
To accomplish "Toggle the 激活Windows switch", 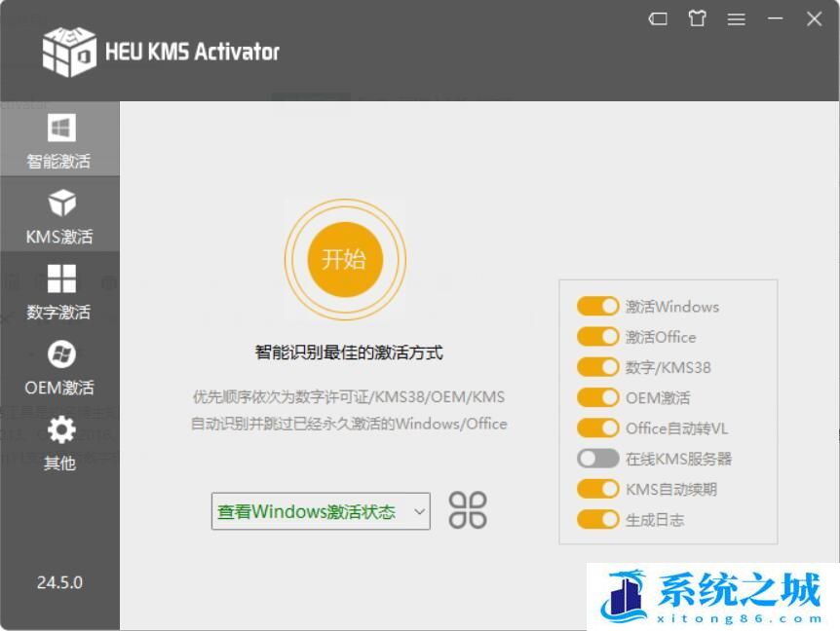I will tap(598, 306).
